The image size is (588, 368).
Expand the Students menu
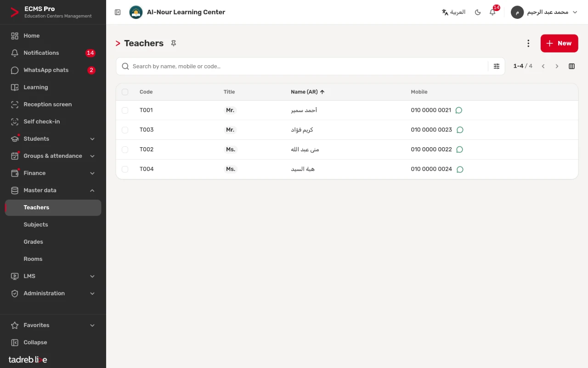point(53,139)
